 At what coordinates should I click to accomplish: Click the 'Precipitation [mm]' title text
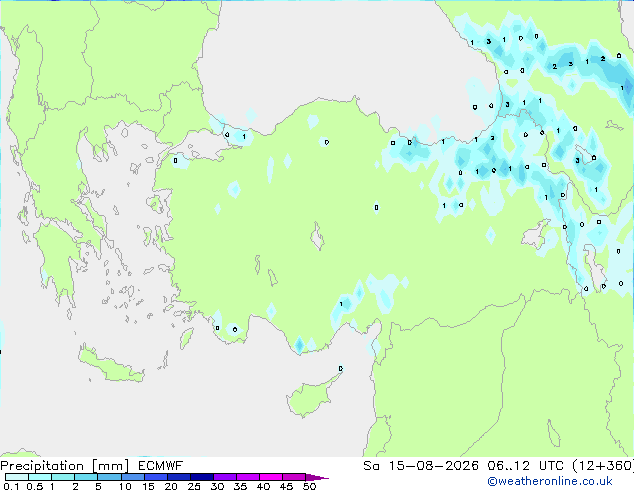(65, 466)
